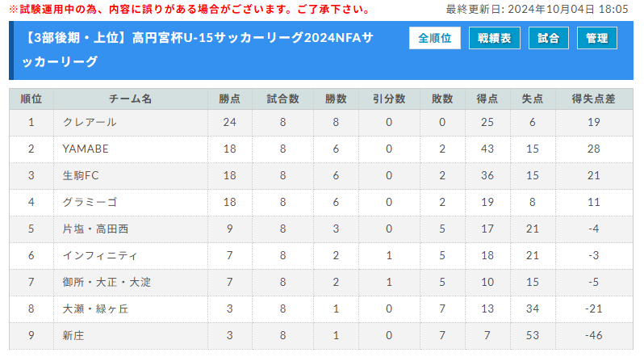This screenshot has height=361, width=644.
Task: Click the 得点 column header
Action: click(487, 99)
